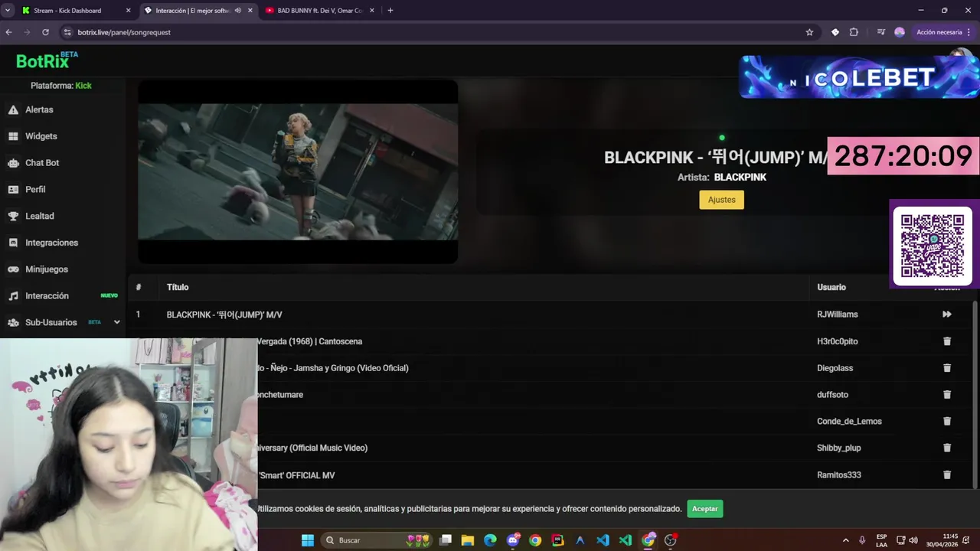Click the BotRix logo
This screenshot has width=980, height=551.
[x=47, y=60]
